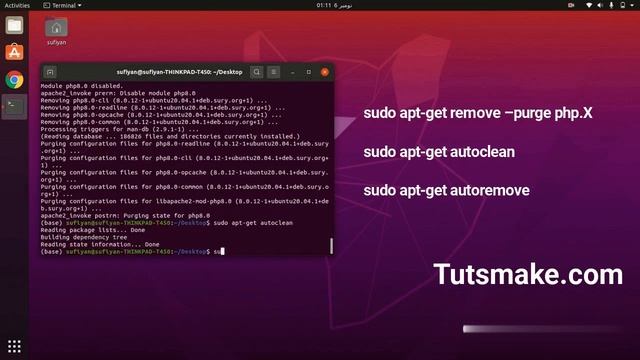Click the 'sudo apt-get autoclean' command line
Screen dimensions: 640x360
(167, 223)
